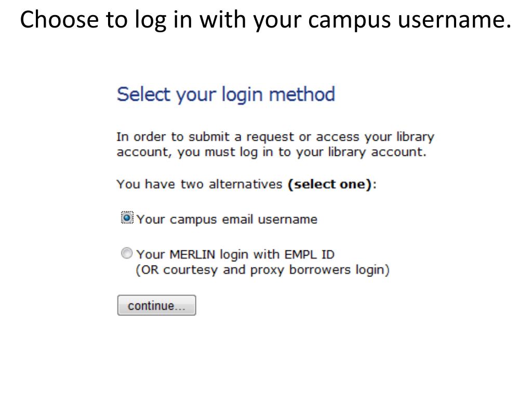Select the campus email username radio button
This screenshot has width=532, height=399.
tap(127, 218)
